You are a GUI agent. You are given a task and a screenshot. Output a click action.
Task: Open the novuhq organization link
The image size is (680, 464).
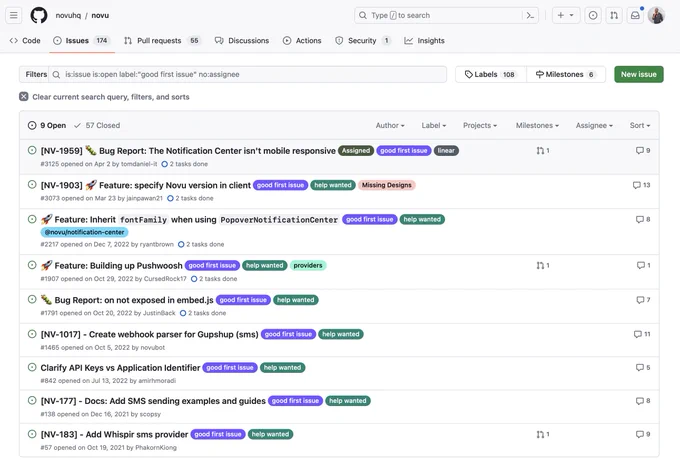tap(68, 15)
